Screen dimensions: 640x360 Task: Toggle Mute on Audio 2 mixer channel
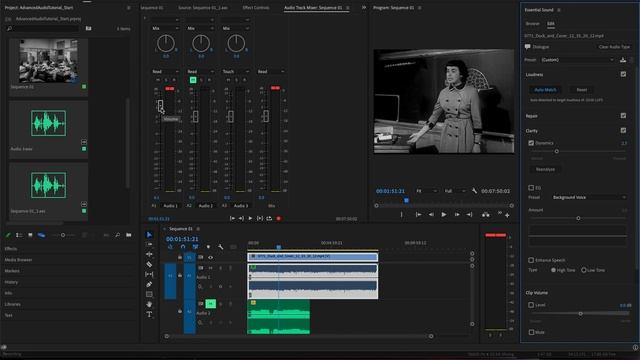click(x=193, y=80)
